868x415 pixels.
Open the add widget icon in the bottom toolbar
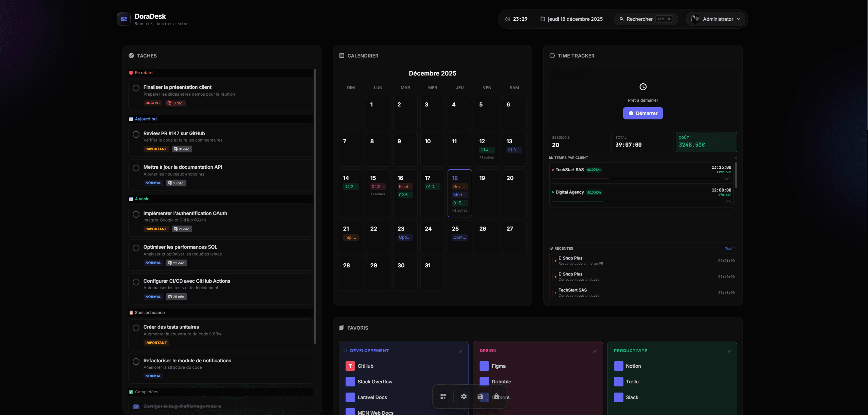click(443, 396)
